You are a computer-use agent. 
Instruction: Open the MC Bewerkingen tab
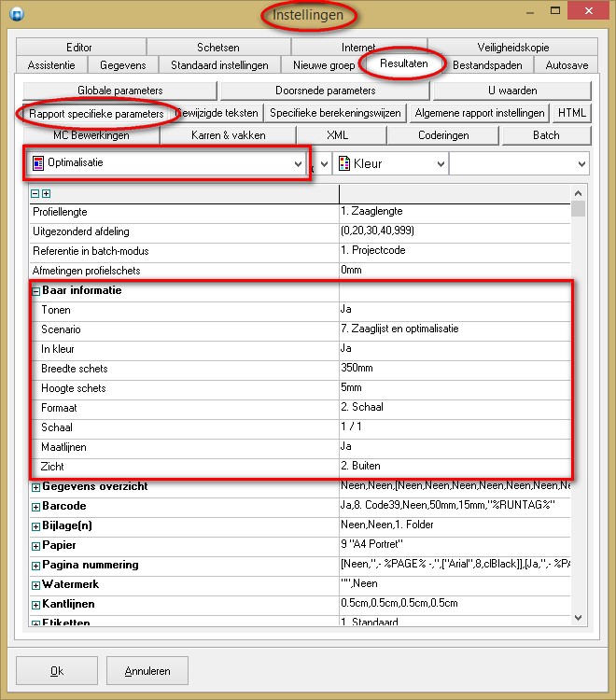point(91,135)
